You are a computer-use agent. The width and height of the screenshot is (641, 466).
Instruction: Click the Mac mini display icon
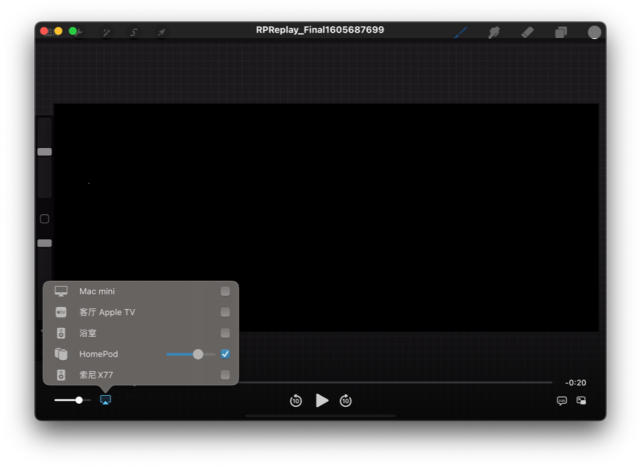pos(61,291)
